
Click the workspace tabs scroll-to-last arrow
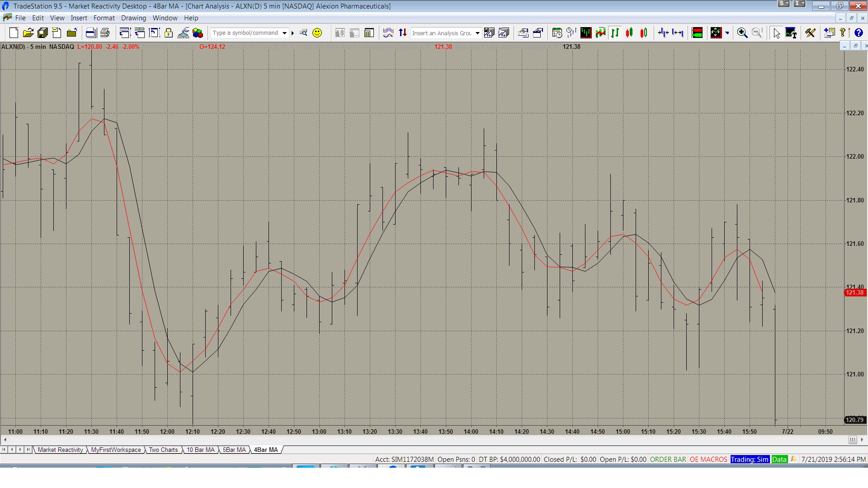click(28, 450)
